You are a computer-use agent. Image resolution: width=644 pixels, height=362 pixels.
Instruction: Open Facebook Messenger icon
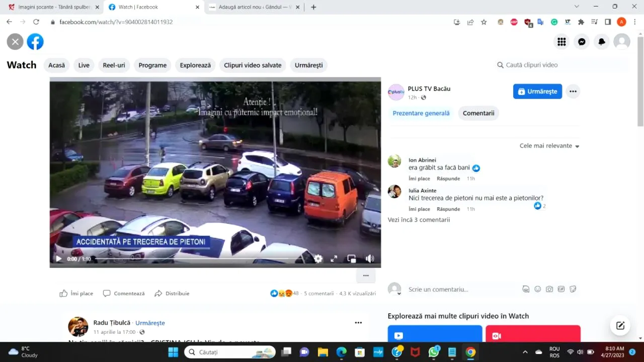582,42
